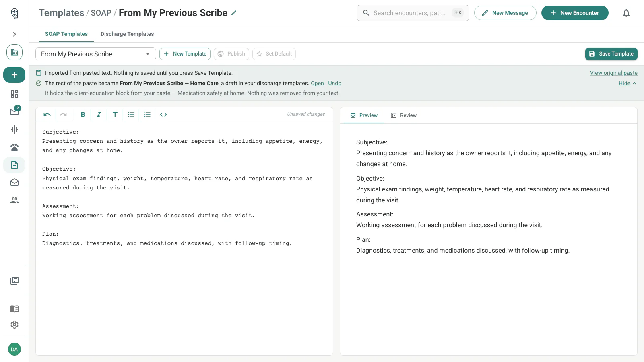644x362 pixels.
Task: Open the templates document icon in the sidebar
Action: (x=14, y=165)
